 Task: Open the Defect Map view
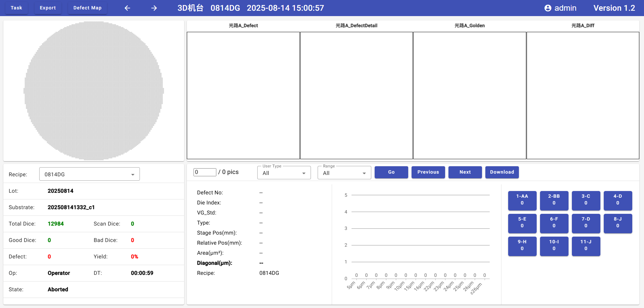point(87,8)
